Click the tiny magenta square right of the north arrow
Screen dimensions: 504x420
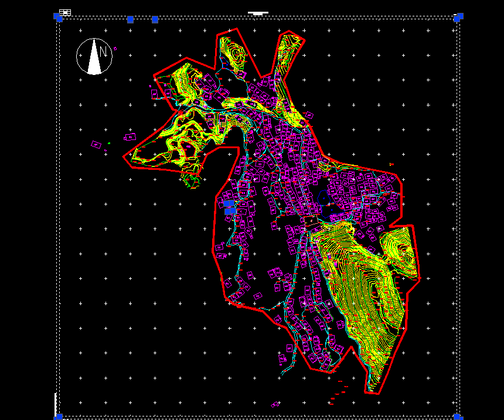pos(115,49)
